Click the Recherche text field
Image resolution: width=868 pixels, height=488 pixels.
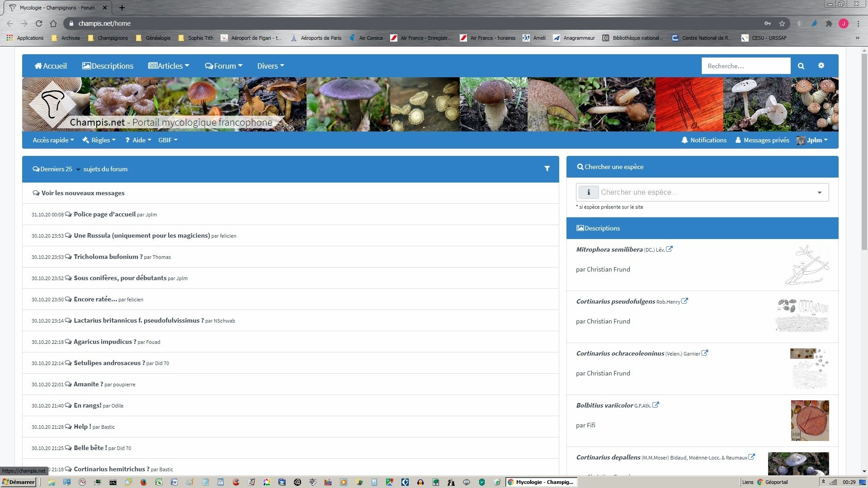click(745, 66)
